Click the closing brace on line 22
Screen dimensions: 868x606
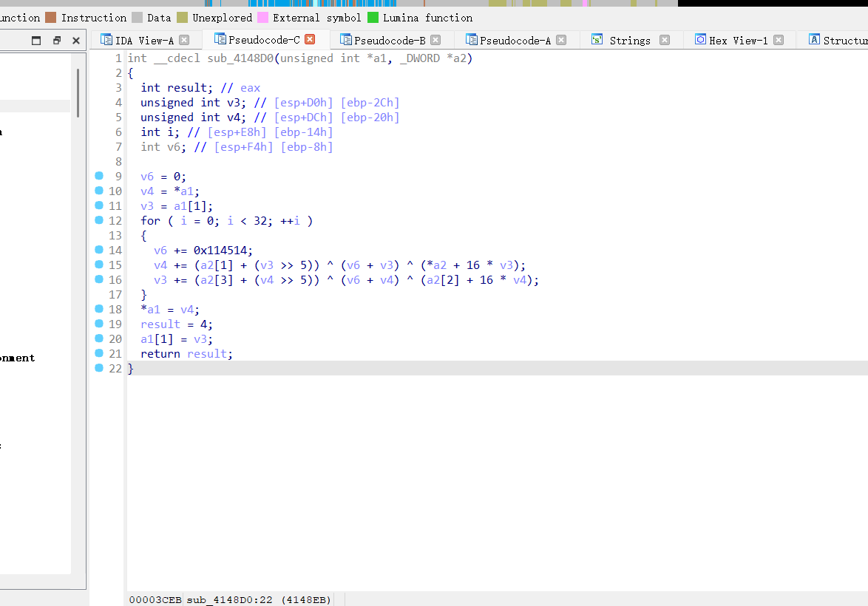pos(131,369)
